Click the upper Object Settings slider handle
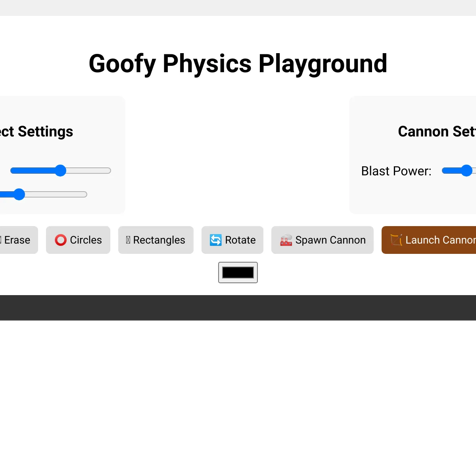 point(60,171)
